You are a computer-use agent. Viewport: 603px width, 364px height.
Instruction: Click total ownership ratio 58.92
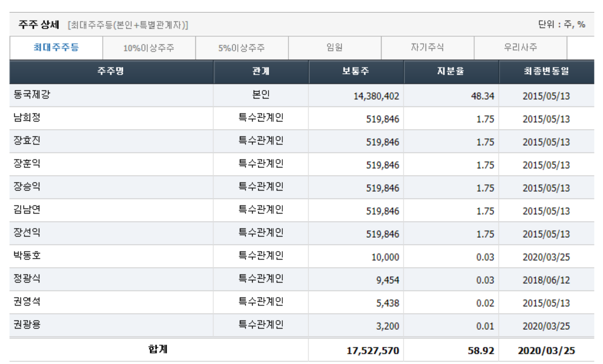[481, 351]
